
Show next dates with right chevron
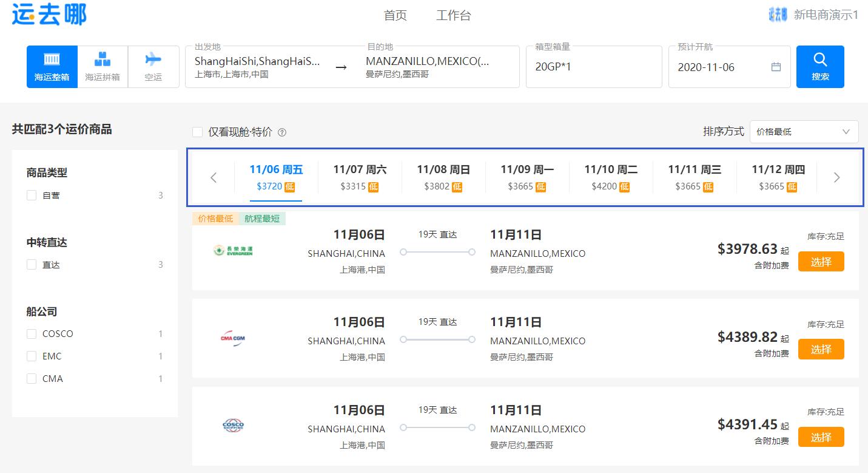tap(836, 177)
